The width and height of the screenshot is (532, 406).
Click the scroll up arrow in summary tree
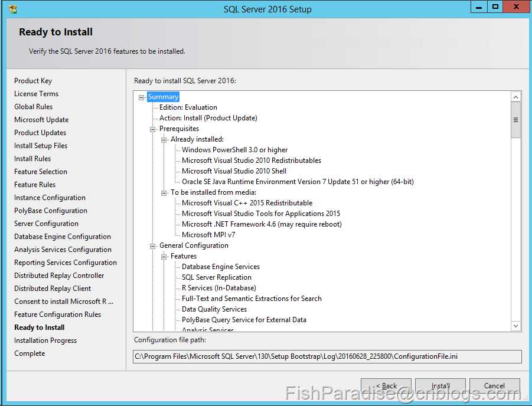point(515,97)
